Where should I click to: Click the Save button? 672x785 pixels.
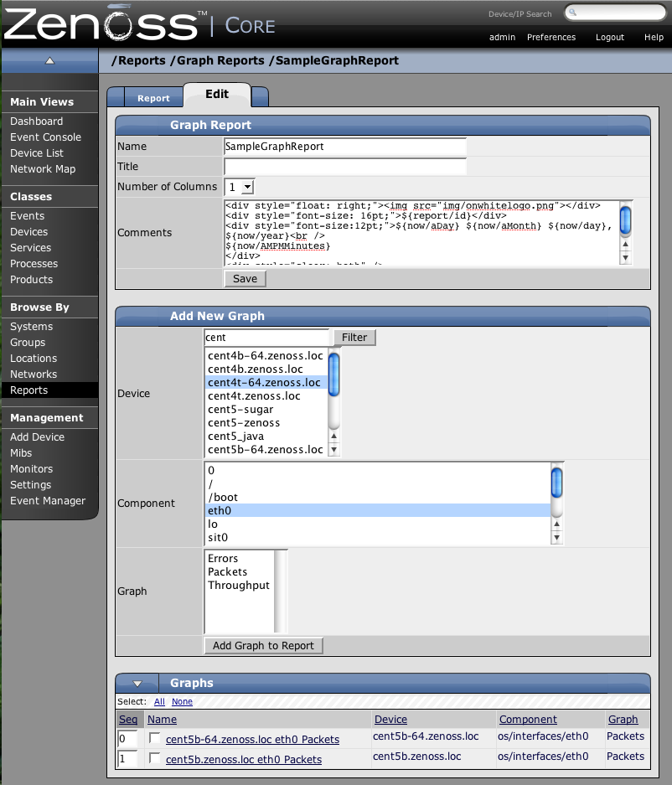[245, 279]
